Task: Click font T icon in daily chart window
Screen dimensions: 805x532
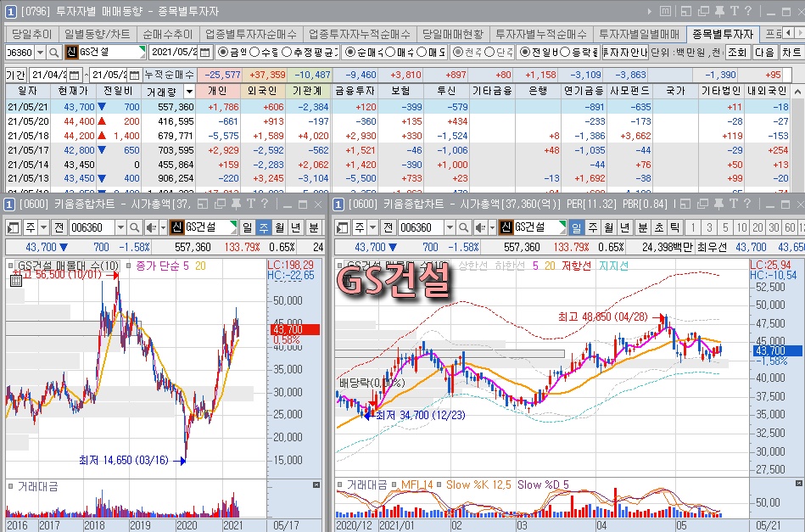Action: (x=734, y=204)
